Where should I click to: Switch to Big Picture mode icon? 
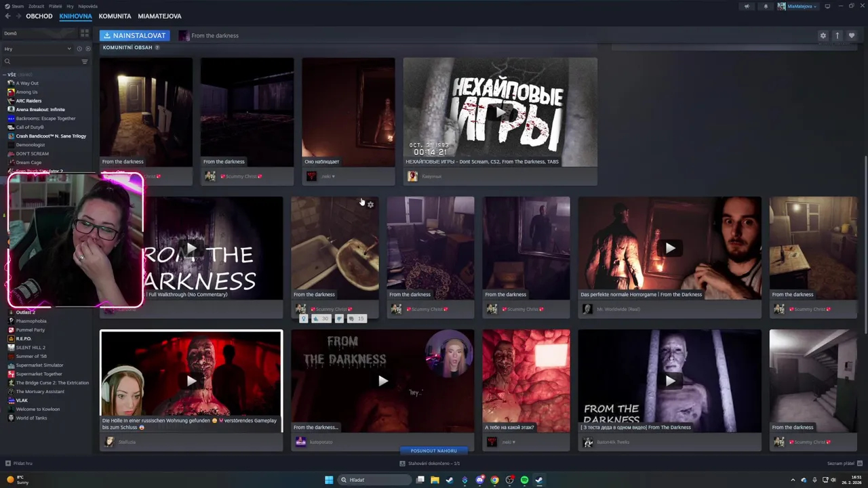[827, 6]
